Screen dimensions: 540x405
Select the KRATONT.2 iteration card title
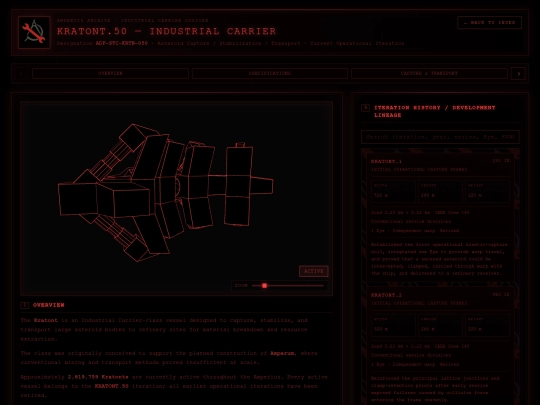pos(386,295)
